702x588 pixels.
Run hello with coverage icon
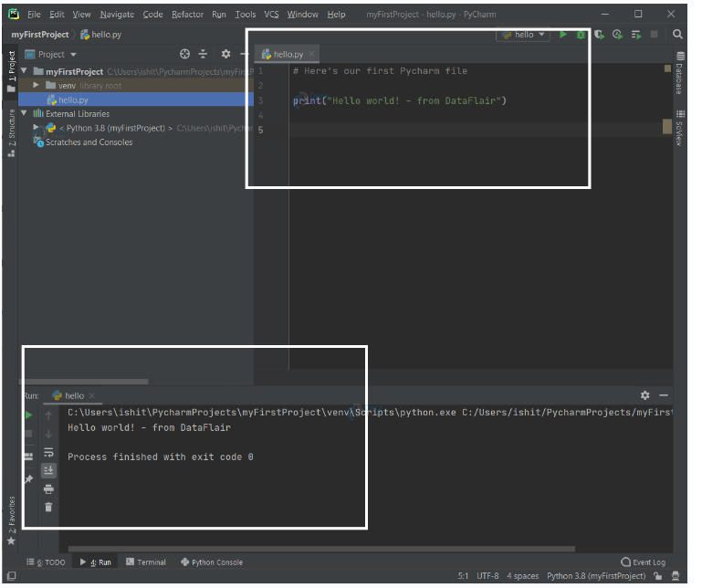(x=599, y=35)
